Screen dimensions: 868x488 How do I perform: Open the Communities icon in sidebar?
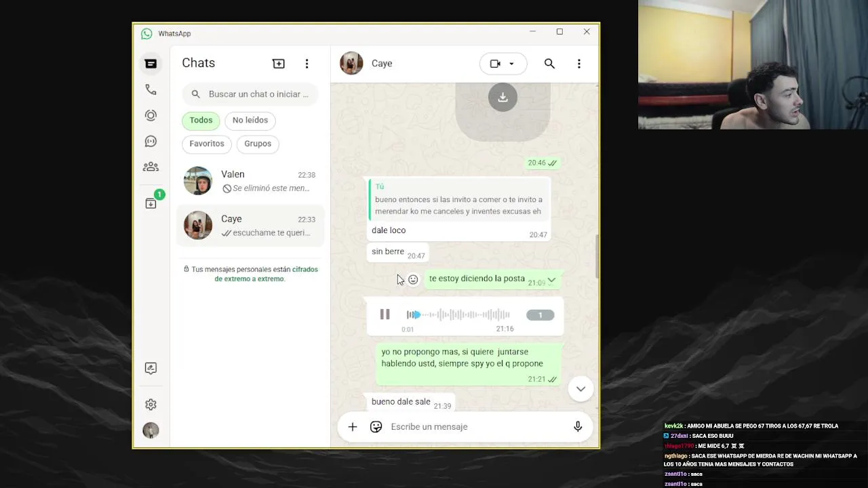coord(151,167)
